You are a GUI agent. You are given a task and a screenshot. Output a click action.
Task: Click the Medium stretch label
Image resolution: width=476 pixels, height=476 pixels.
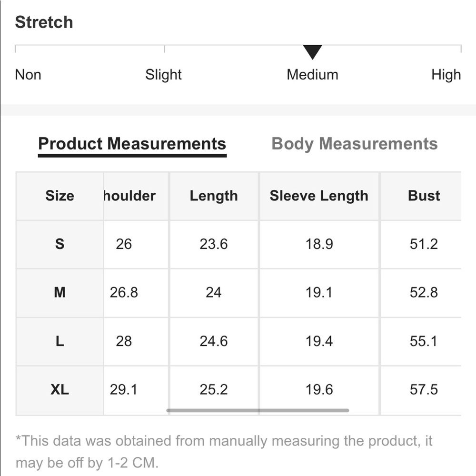click(312, 75)
